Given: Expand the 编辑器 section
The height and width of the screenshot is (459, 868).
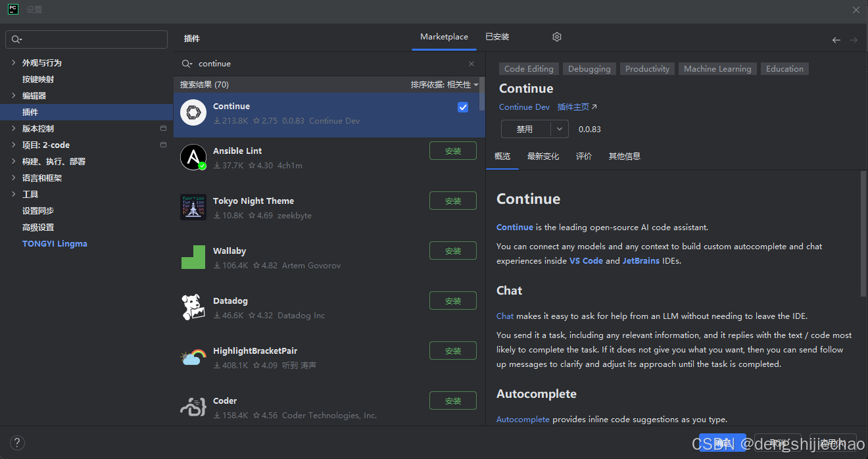Looking at the screenshot, I should tap(14, 95).
